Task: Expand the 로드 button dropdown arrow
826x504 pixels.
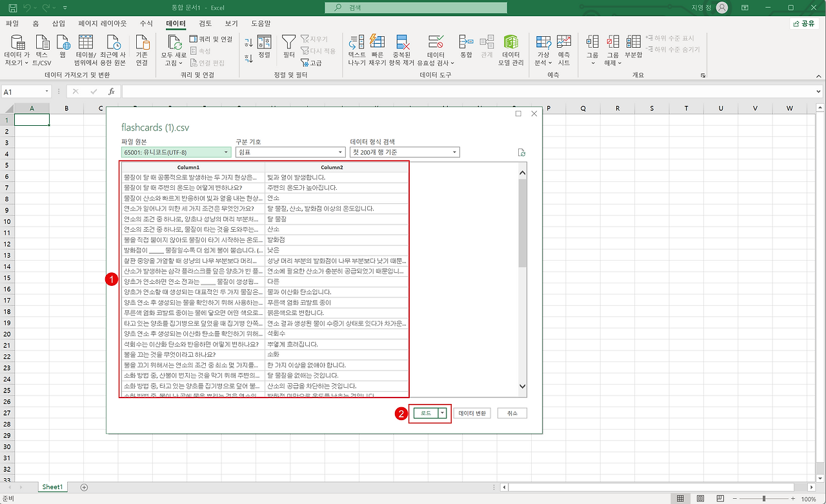Action: point(442,413)
